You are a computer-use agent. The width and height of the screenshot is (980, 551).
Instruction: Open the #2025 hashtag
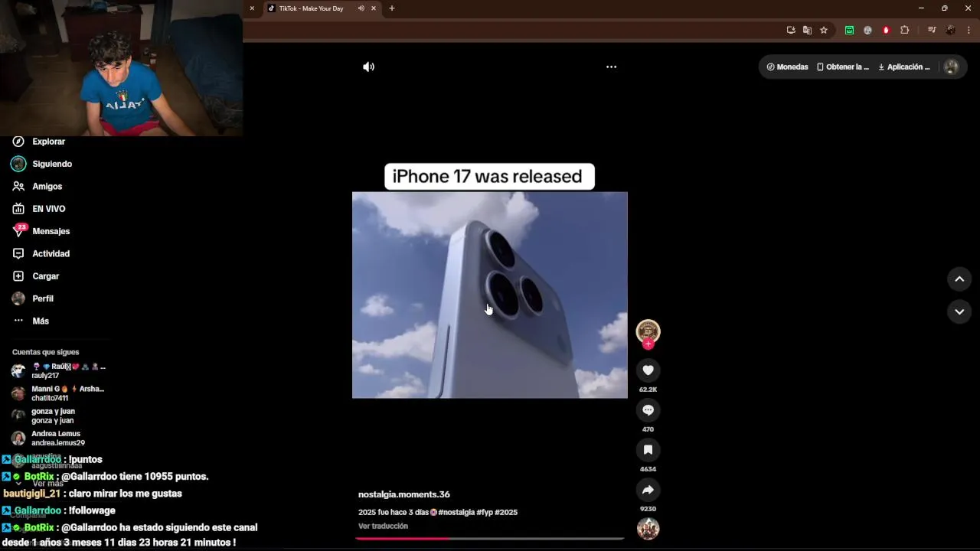pos(506,513)
